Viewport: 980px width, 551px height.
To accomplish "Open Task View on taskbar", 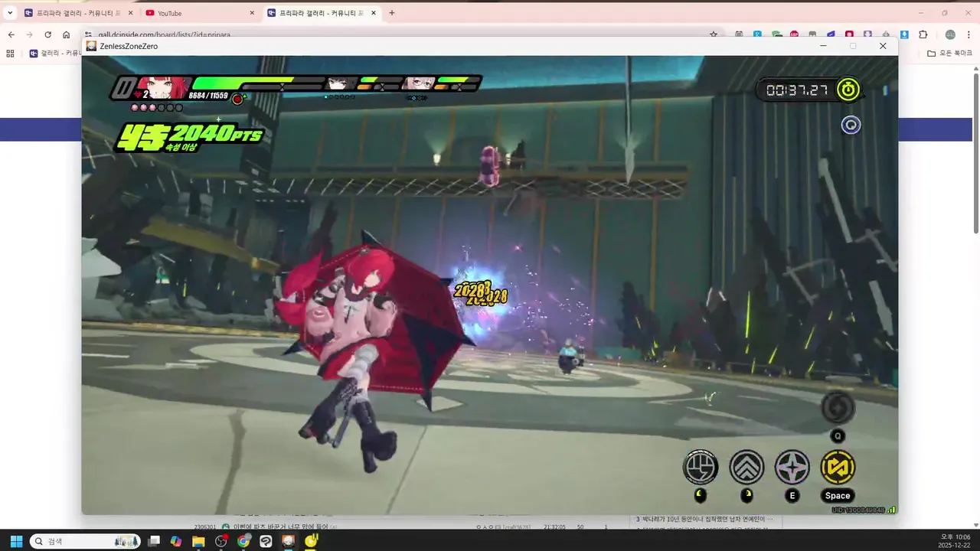I will click(x=154, y=541).
